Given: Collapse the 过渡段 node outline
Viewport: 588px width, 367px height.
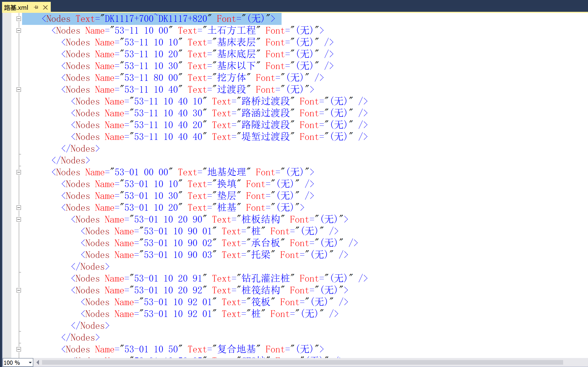Looking at the screenshot, I should click(19, 90).
